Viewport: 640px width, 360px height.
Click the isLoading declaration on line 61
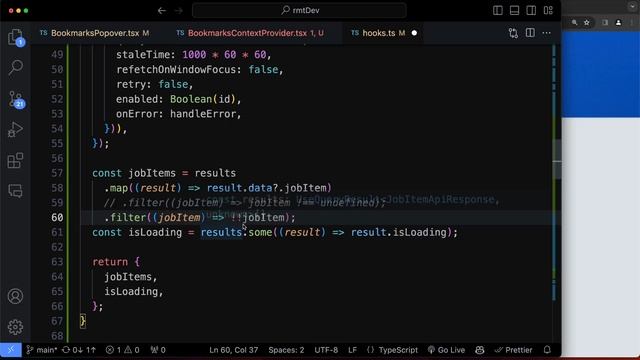[155, 232]
